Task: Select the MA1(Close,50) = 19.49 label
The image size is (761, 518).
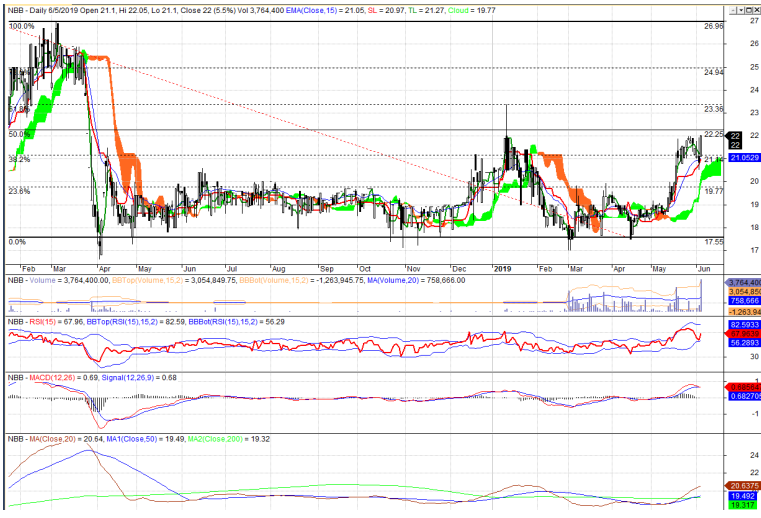Action: coord(145,439)
